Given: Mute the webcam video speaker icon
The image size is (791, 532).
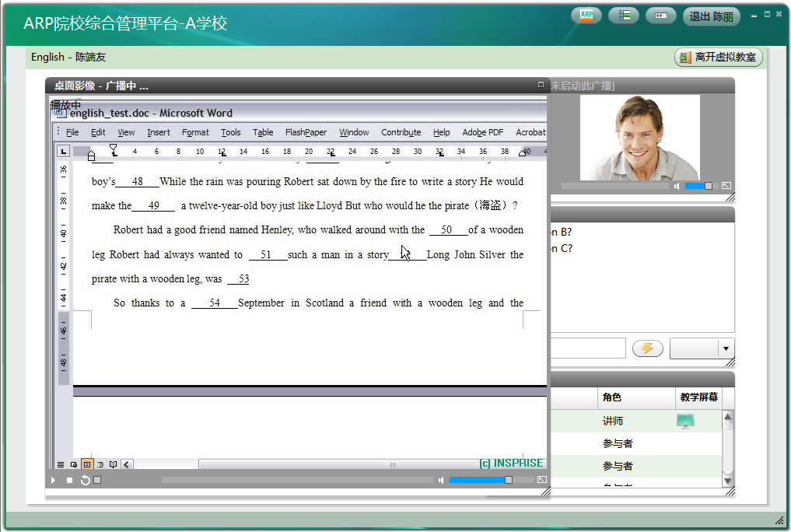Looking at the screenshot, I should (677, 186).
